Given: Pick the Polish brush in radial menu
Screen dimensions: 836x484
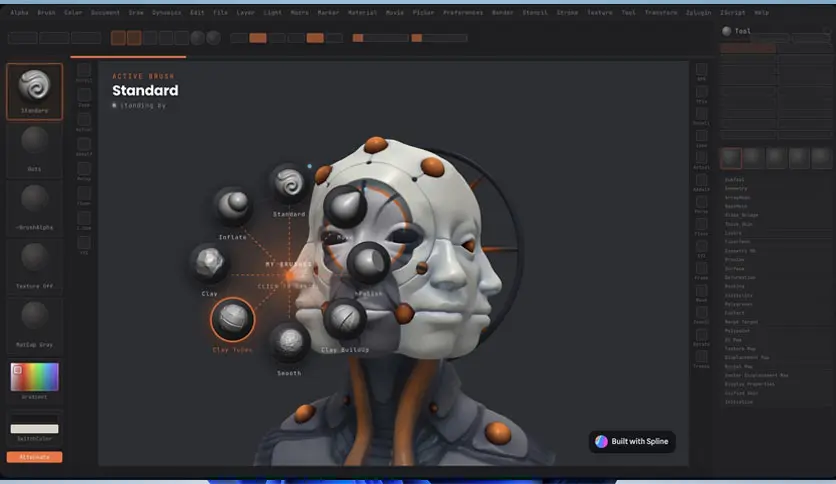Looking at the screenshot, I should pos(368,263).
